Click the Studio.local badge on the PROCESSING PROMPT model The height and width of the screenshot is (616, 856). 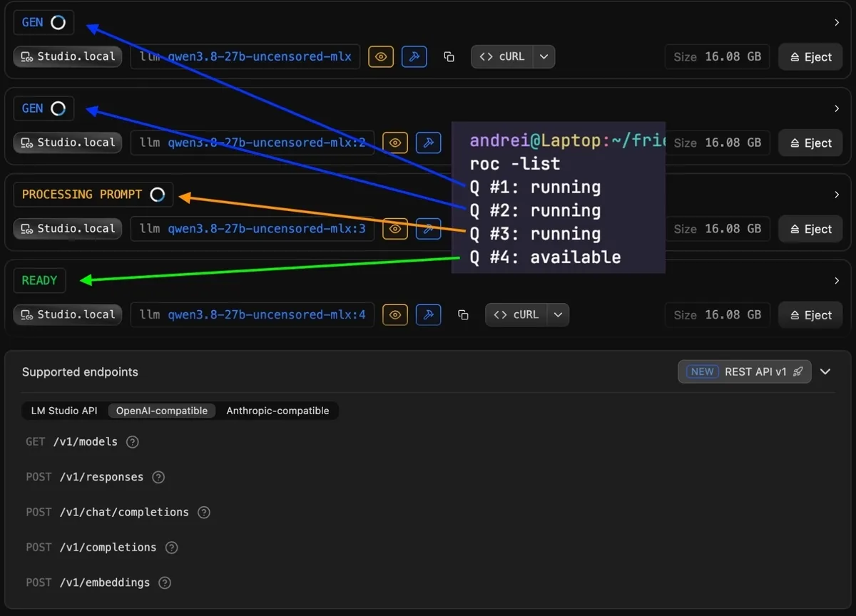pyautogui.click(x=68, y=229)
